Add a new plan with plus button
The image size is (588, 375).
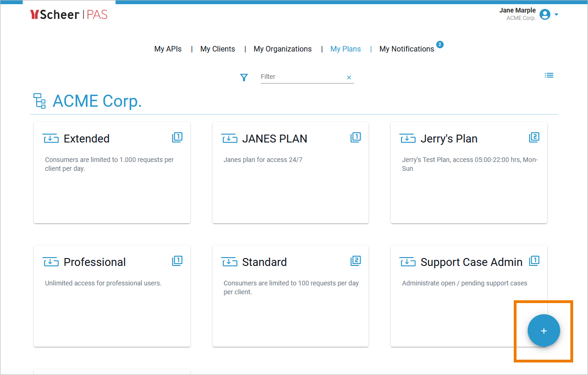(543, 330)
